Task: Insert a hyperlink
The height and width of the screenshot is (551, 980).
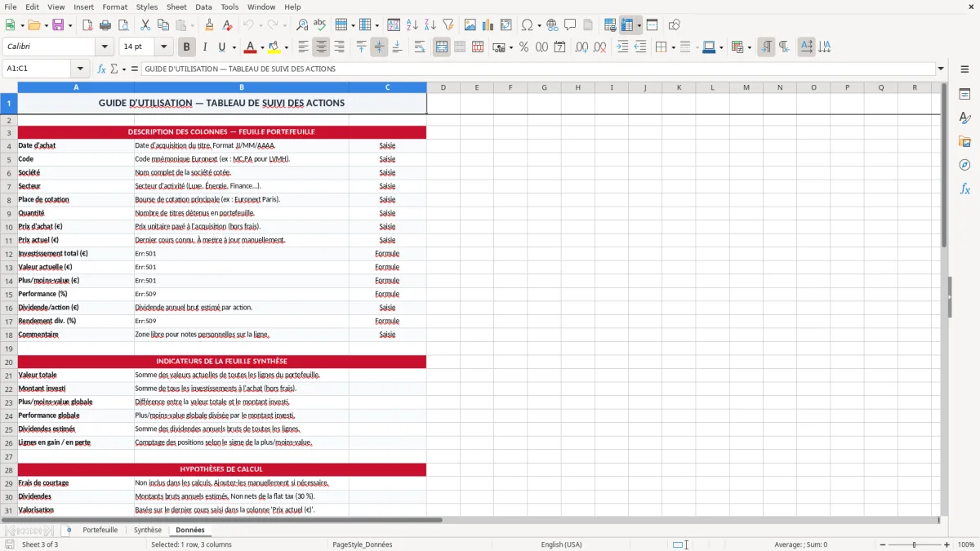Action: click(552, 25)
